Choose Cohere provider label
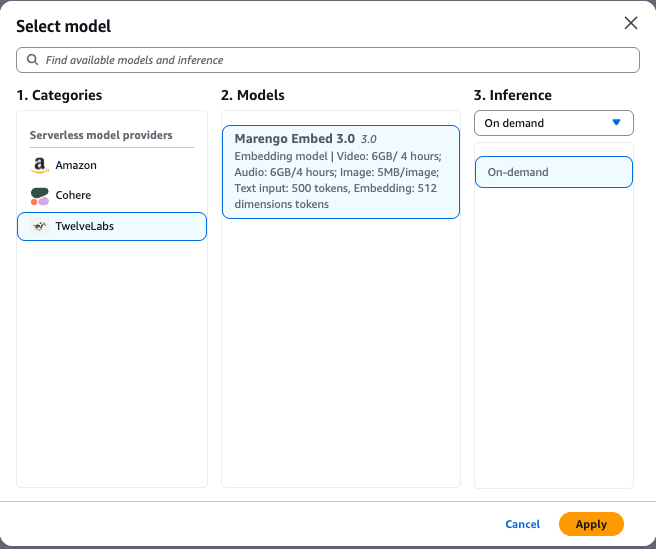The width and height of the screenshot is (656, 549). (x=73, y=195)
